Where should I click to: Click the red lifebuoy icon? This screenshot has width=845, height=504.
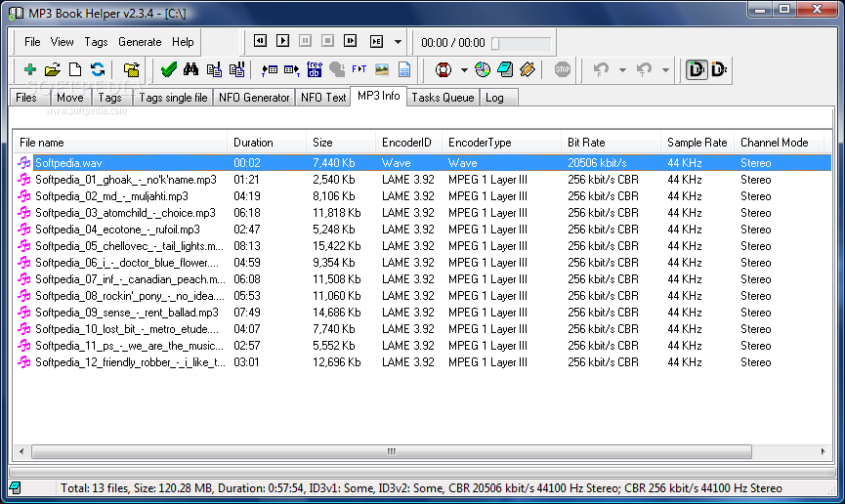tap(443, 69)
